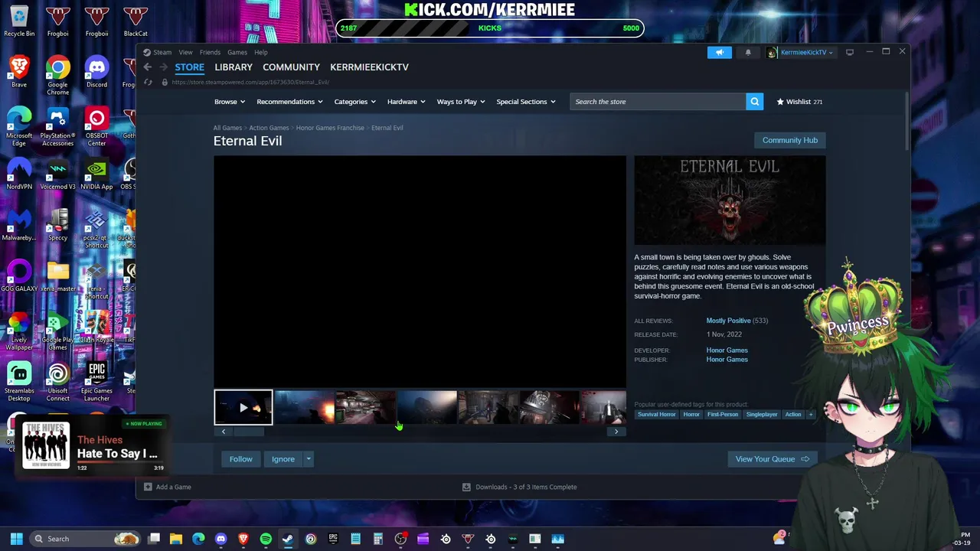Open the Ways to Play dropdown
The width and height of the screenshot is (980, 551).
pyautogui.click(x=460, y=102)
